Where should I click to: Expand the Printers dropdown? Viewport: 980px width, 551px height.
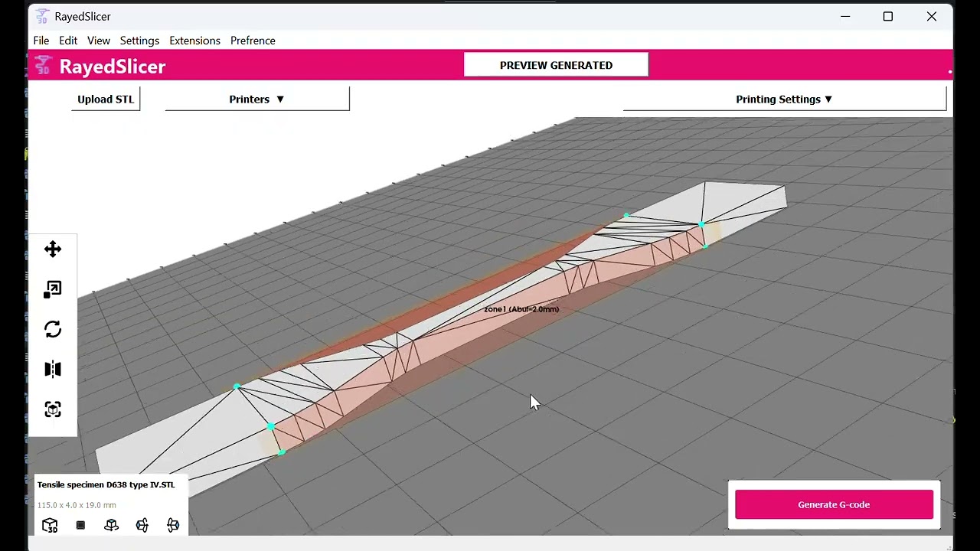pos(257,99)
